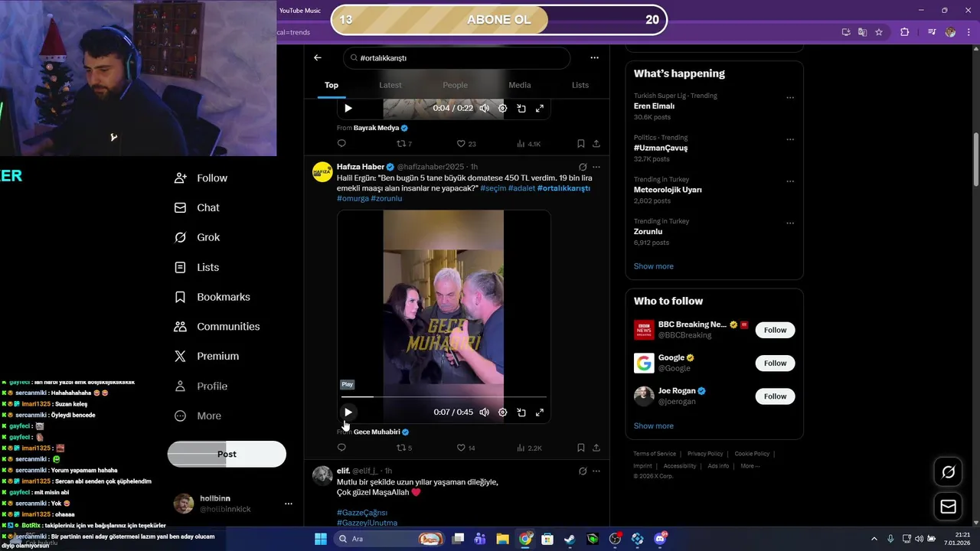Follow the Google account
The width and height of the screenshot is (980, 551).
[x=775, y=363]
